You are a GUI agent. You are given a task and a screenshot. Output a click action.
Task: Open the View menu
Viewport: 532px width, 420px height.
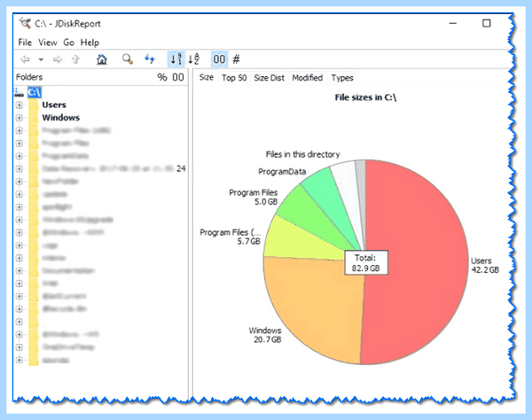[48, 43]
